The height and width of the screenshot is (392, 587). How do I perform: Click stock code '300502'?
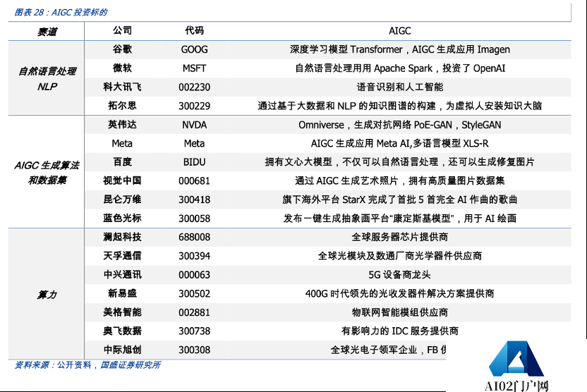click(x=194, y=293)
